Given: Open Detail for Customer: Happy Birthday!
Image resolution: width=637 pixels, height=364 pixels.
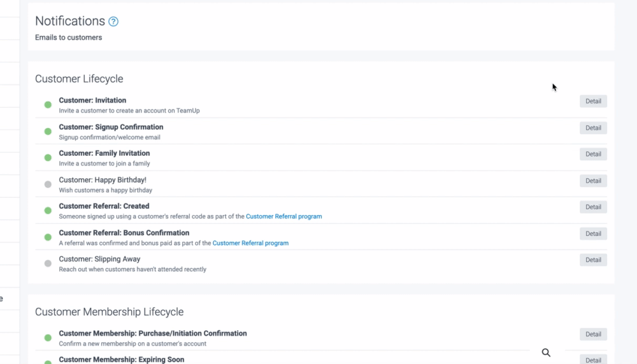Looking at the screenshot, I should point(593,181).
